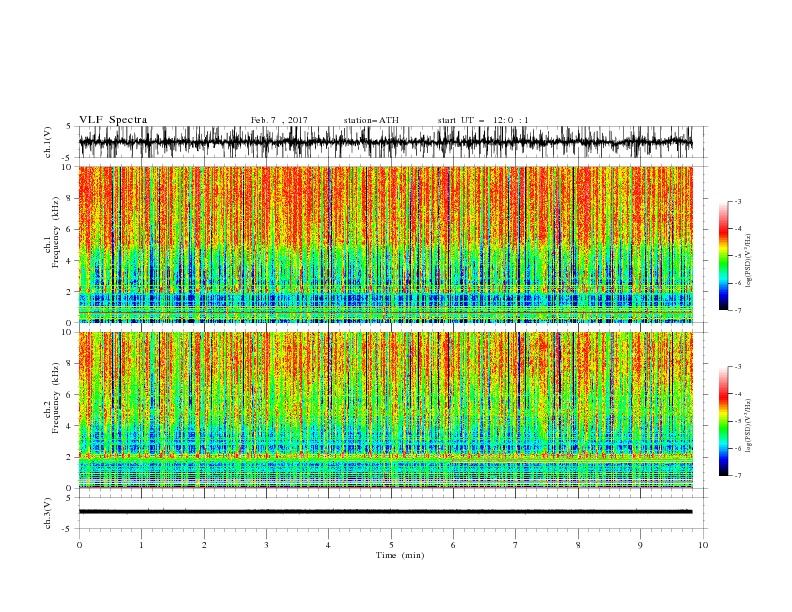Click time axis tick label "2"
The width and height of the screenshot is (792, 612).
[204, 545]
